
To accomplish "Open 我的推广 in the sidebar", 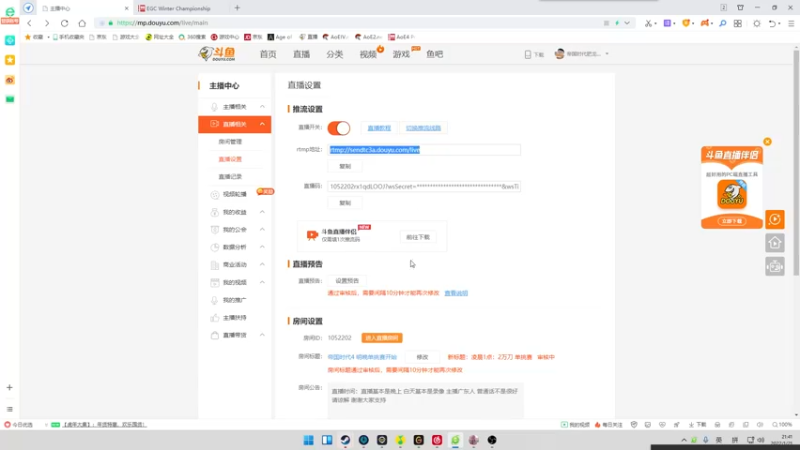I will pos(235,300).
